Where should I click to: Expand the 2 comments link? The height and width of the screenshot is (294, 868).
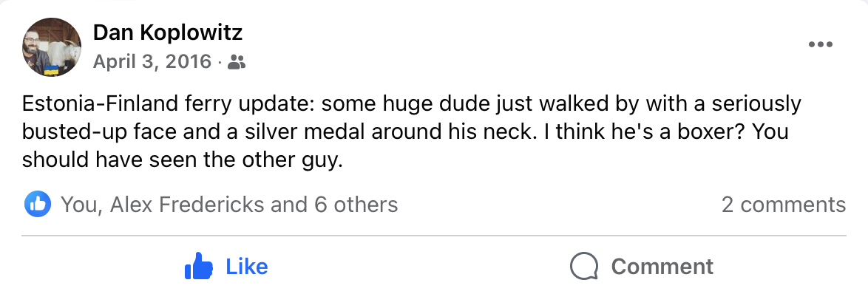coord(783,205)
